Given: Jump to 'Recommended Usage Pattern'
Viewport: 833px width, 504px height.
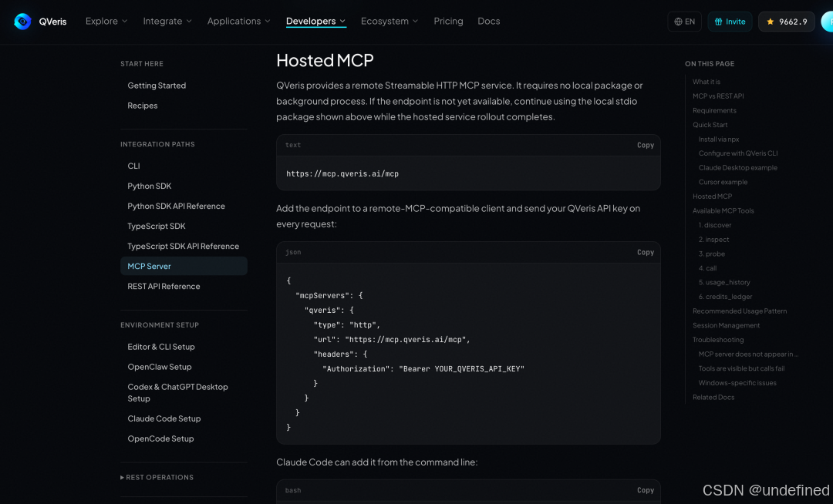Looking at the screenshot, I should (x=740, y=311).
